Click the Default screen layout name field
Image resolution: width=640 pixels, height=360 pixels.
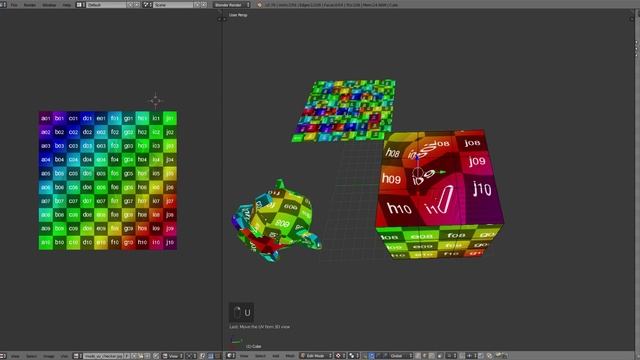pos(106,4)
